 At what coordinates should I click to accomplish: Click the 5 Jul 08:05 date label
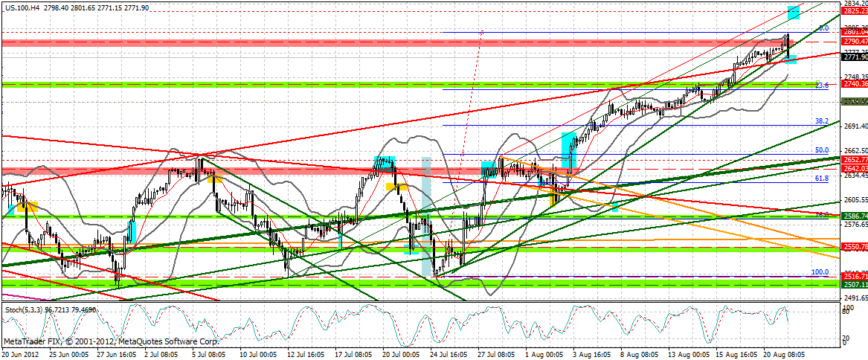click(x=209, y=354)
